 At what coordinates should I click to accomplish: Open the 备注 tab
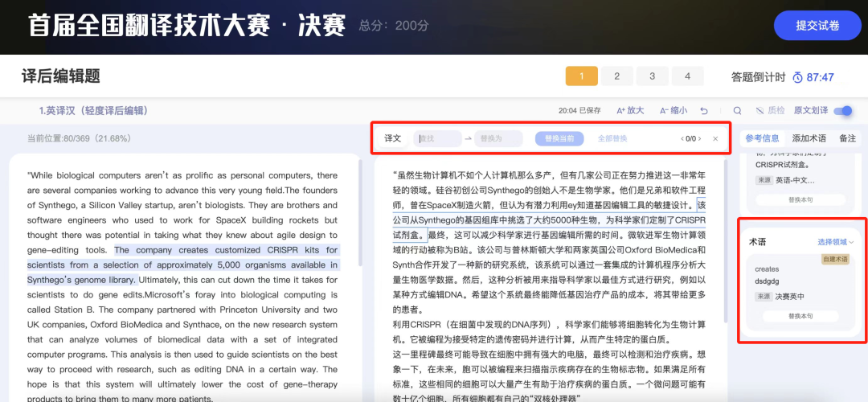847,138
